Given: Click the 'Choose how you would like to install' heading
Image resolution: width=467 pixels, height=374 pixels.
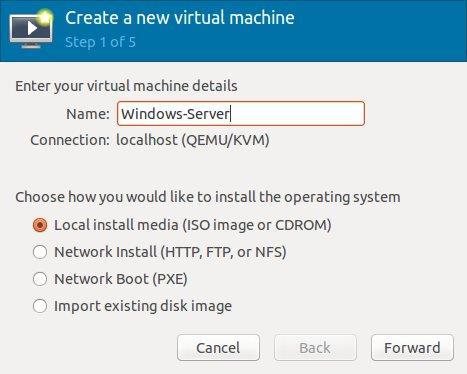Looking at the screenshot, I should click(208, 197).
